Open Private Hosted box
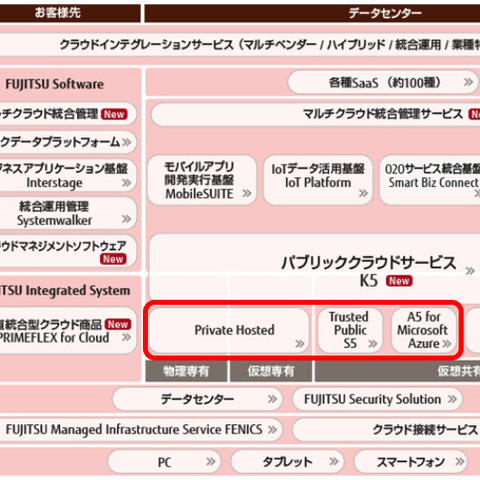 pos(229,330)
